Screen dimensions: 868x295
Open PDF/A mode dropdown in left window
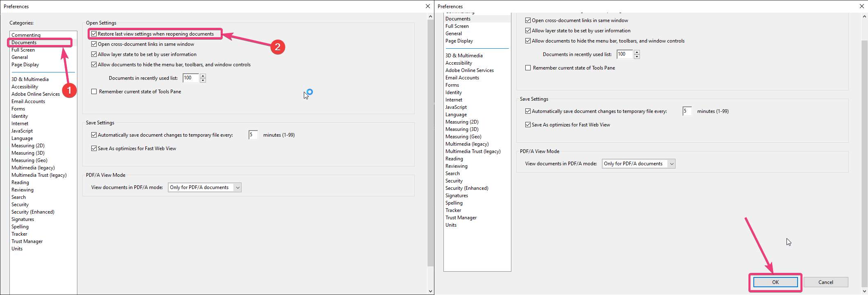tap(205, 187)
